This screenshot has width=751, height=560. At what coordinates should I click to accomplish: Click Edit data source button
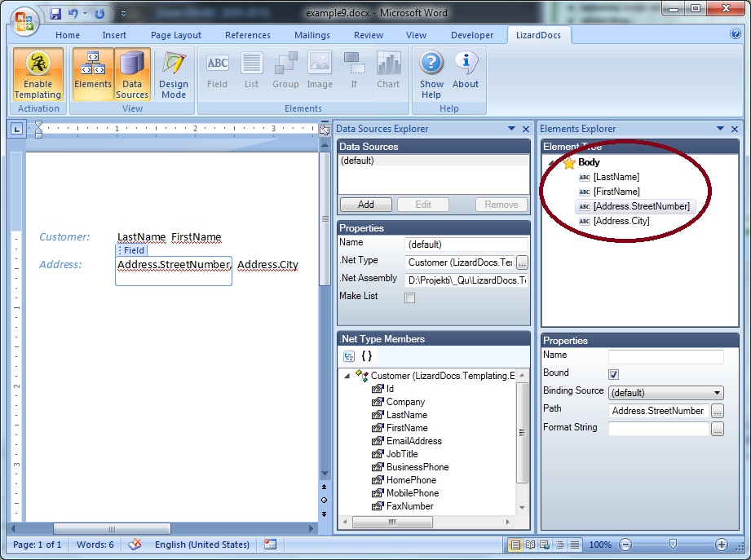pyautogui.click(x=423, y=205)
